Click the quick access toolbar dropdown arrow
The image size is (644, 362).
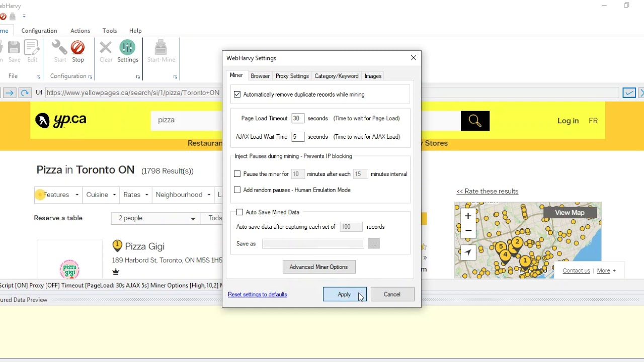pos(24,17)
